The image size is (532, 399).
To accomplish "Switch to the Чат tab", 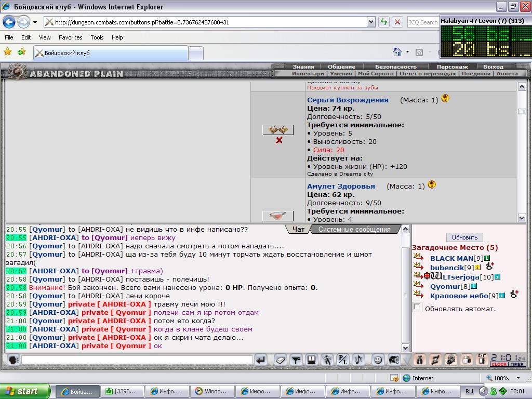I will tap(298, 229).
